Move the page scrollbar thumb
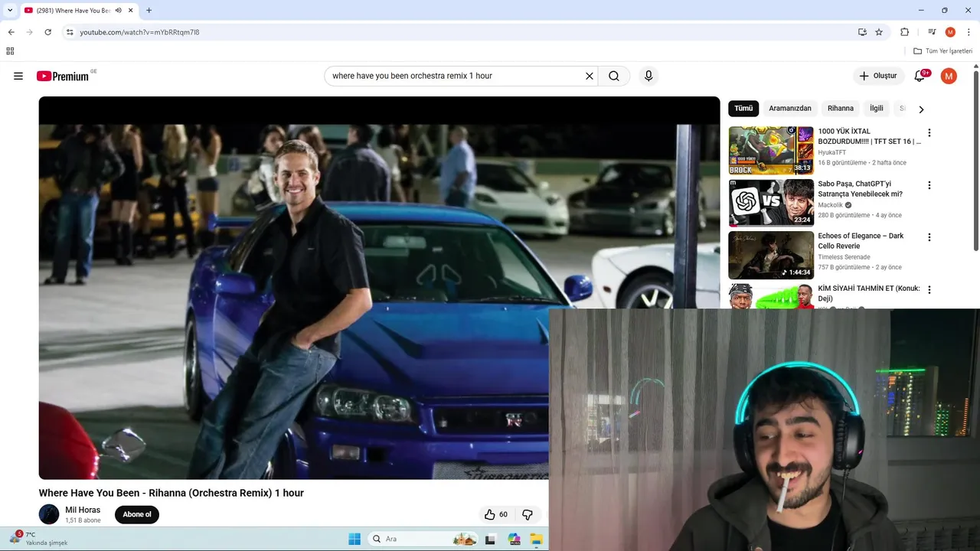 click(976, 161)
